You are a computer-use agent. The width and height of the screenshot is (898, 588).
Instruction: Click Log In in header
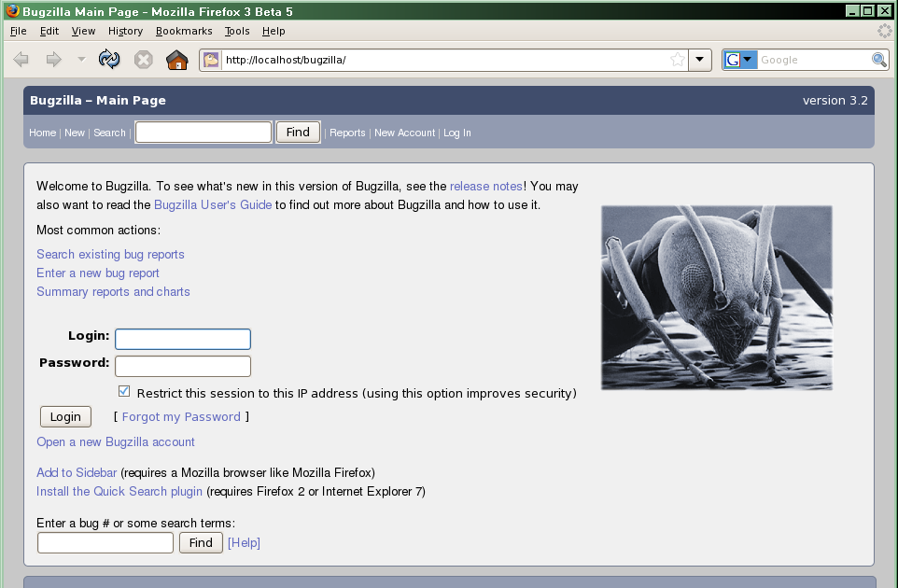[457, 133]
